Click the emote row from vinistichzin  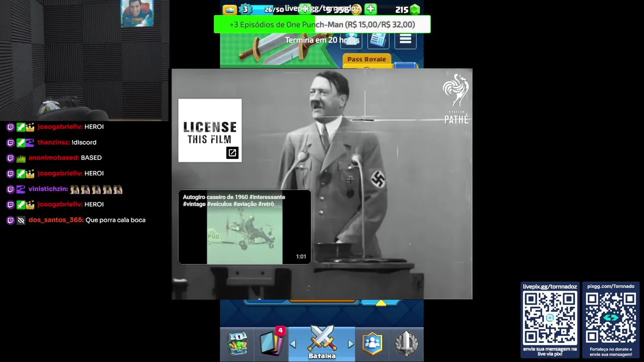(97, 190)
